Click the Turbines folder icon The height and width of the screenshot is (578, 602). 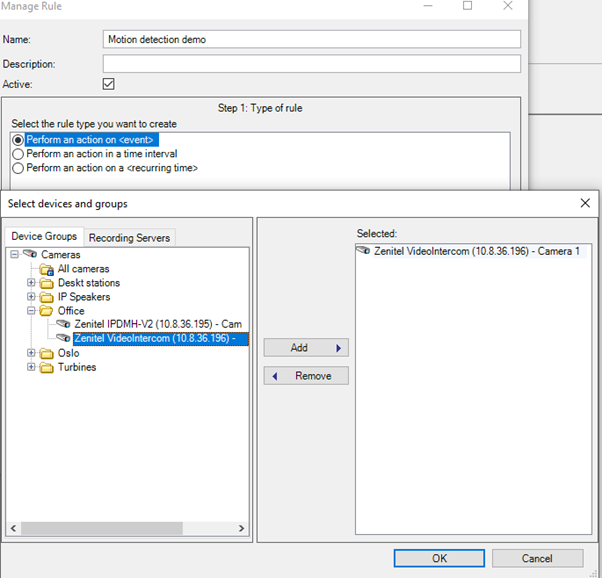coord(46,368)
